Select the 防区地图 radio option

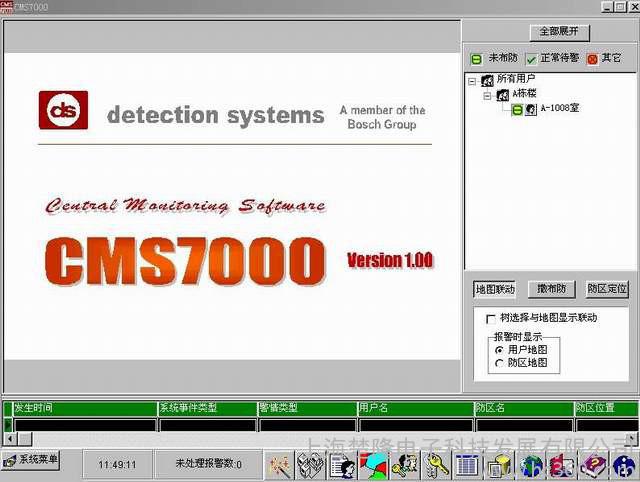click(499, 363)
